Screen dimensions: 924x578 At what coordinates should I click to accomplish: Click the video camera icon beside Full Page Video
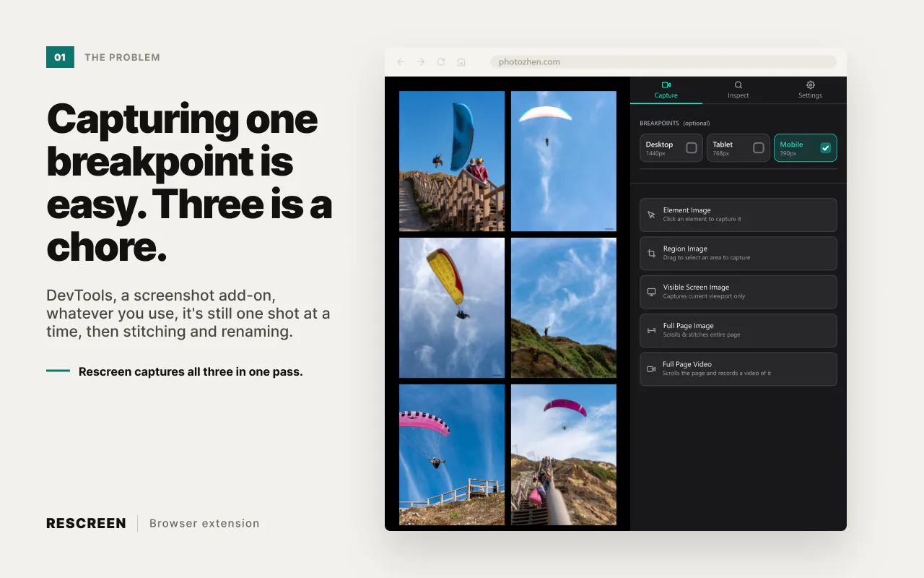click(651, 369)
